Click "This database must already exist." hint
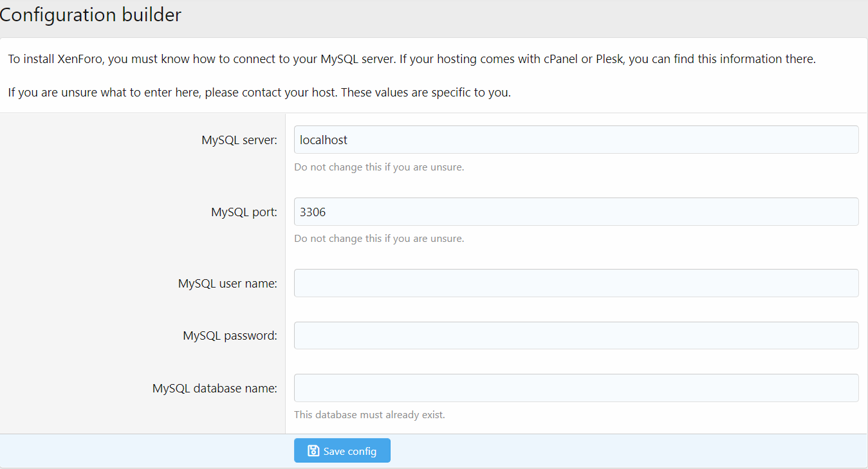Screen dimensions: 868x469 (x=369, y=415)
